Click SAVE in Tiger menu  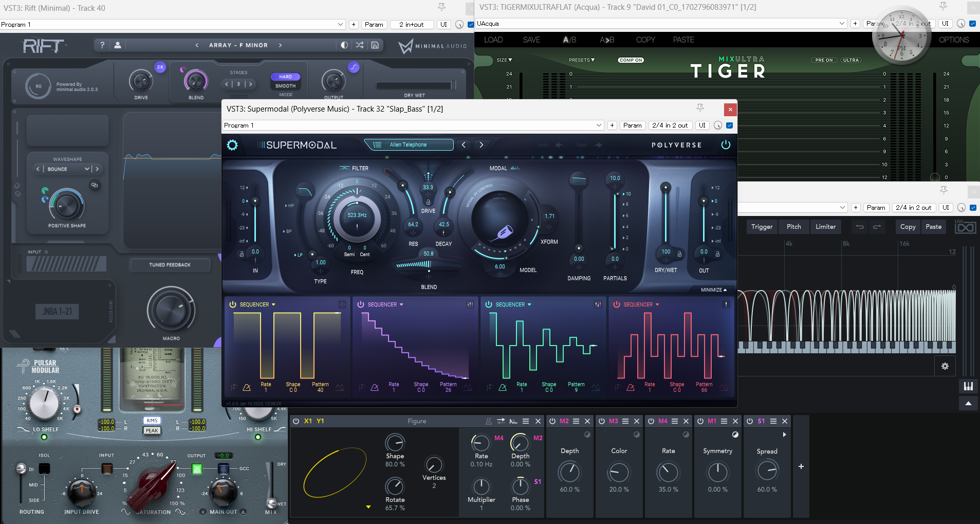pos(531,40)
